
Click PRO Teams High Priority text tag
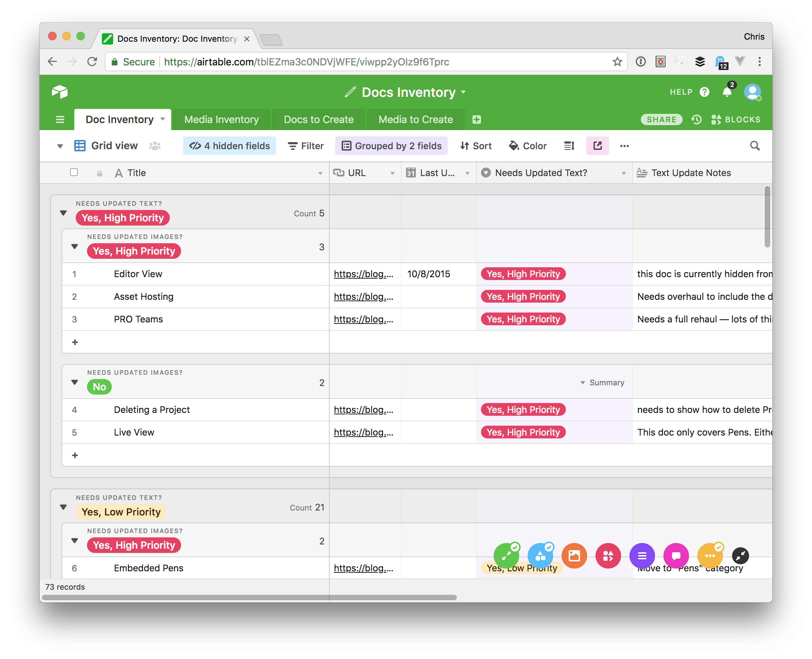[523, 319]
